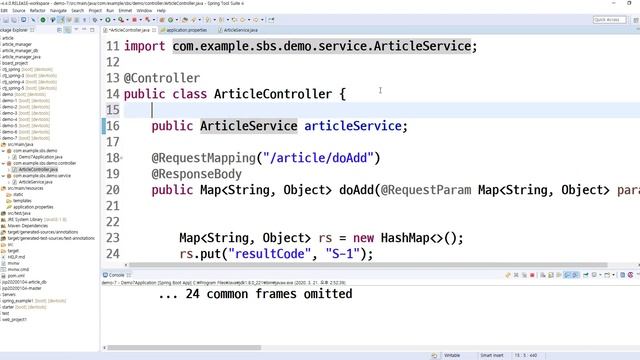Open the Run menu
The height and width of the screenshot is (360, 640).
pyautogui.click(x=110, y=11)
